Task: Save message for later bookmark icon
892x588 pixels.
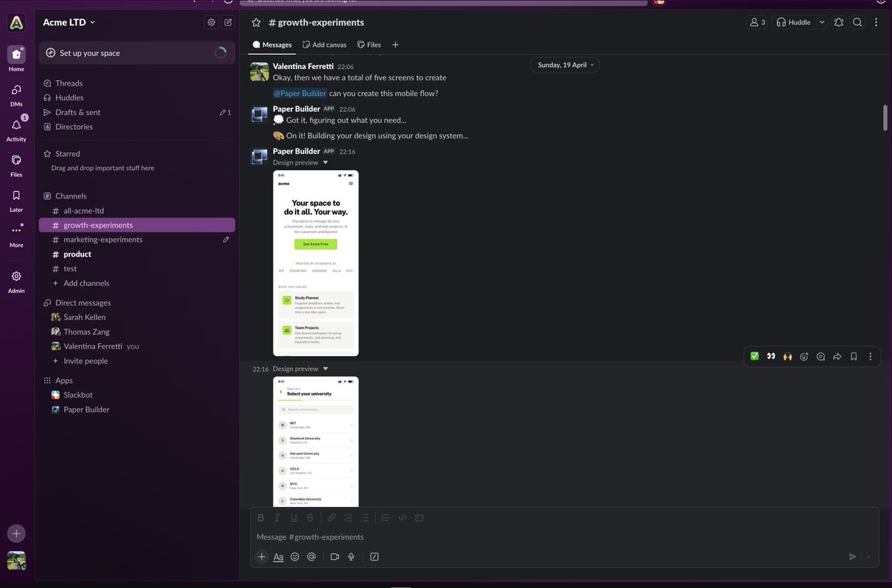Action: pos(853,357)
